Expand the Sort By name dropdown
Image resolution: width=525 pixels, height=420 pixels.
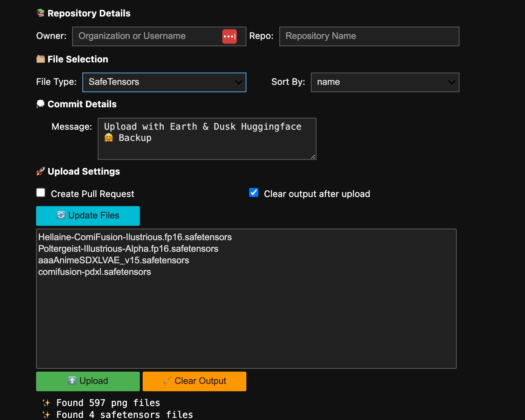click(x=385, y=82)
